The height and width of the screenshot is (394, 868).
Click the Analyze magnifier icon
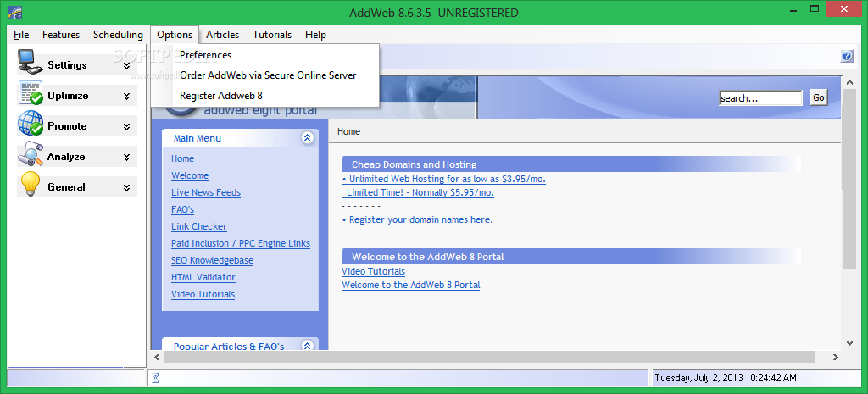pyautogui.click(x=30, y=153)
